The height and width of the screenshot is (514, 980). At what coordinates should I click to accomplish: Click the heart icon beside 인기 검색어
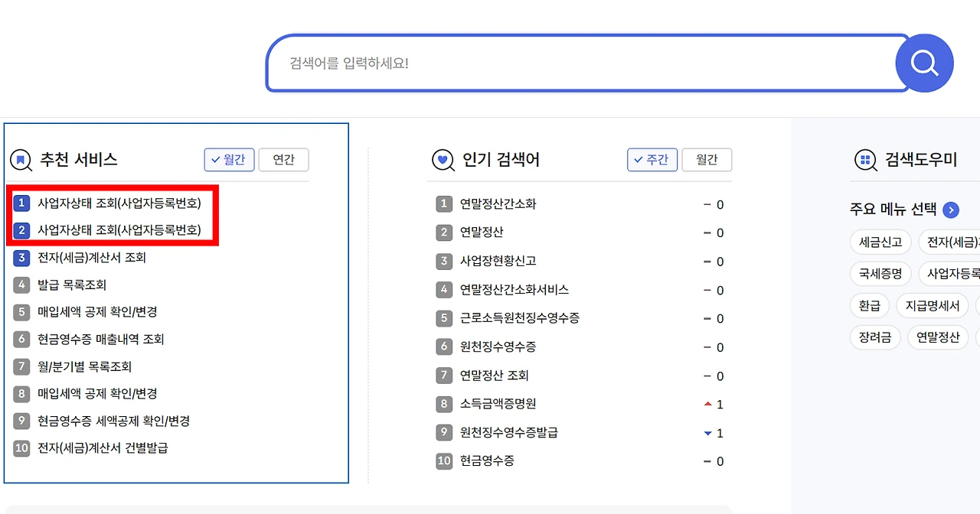tap(443, 160)
